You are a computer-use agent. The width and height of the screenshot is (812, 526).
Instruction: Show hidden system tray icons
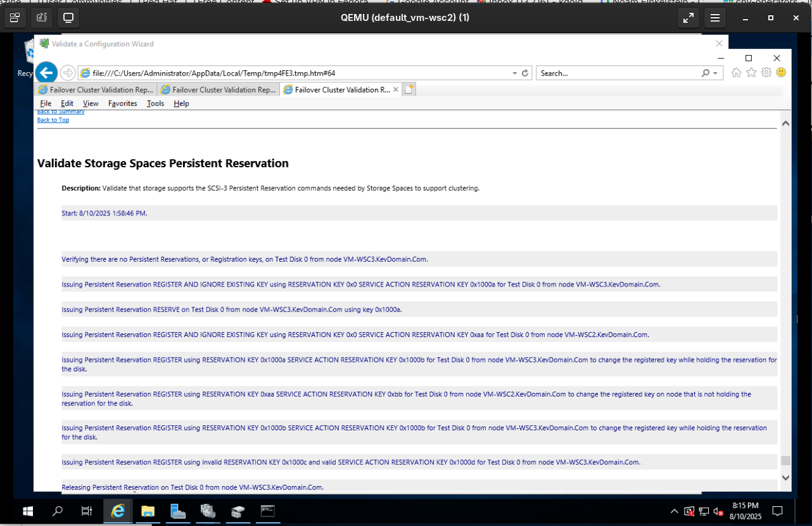[674, 511]
